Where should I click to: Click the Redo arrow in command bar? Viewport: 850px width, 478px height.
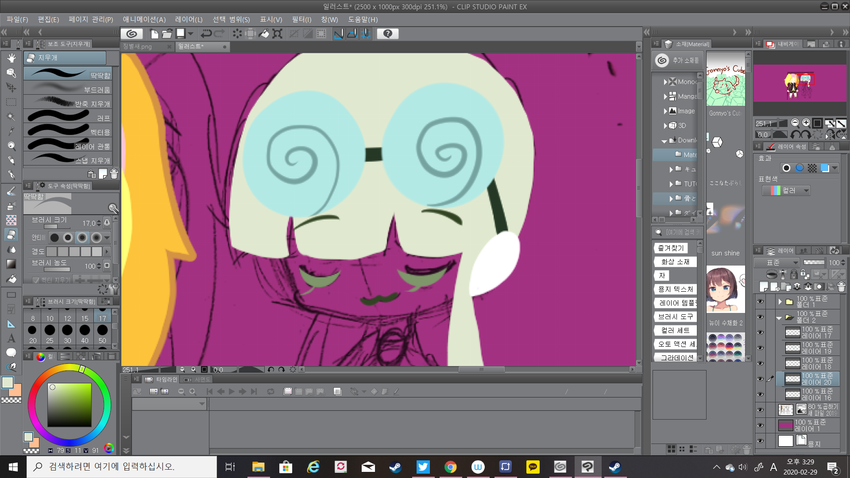pos(219,34)
